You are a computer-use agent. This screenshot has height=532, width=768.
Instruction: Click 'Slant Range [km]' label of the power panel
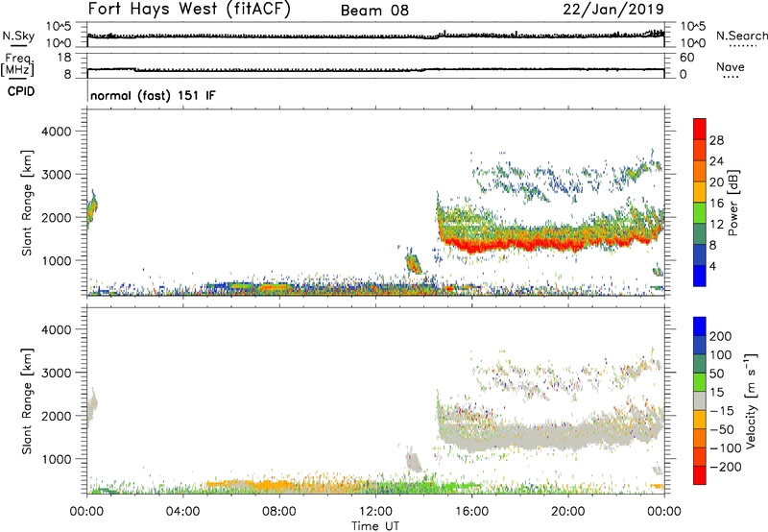coord(27,203)
